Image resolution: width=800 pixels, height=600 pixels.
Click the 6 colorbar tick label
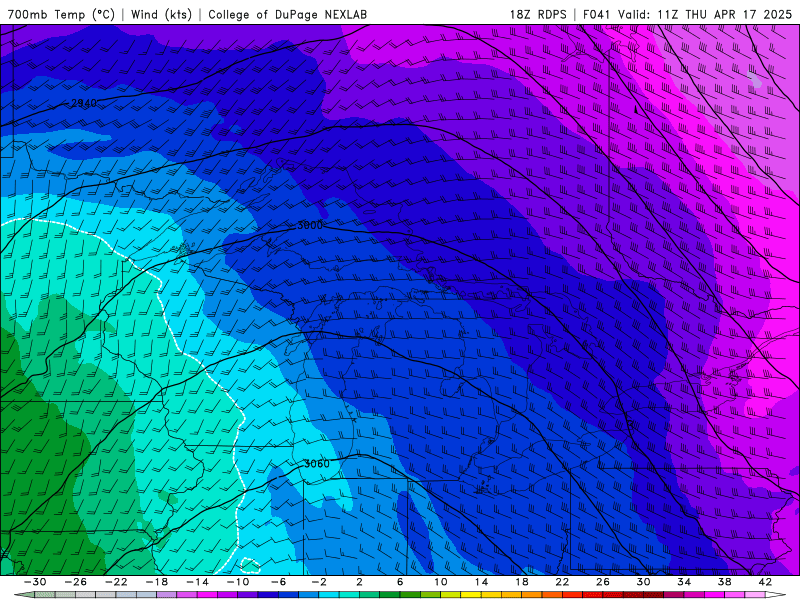tap(400, 582)
